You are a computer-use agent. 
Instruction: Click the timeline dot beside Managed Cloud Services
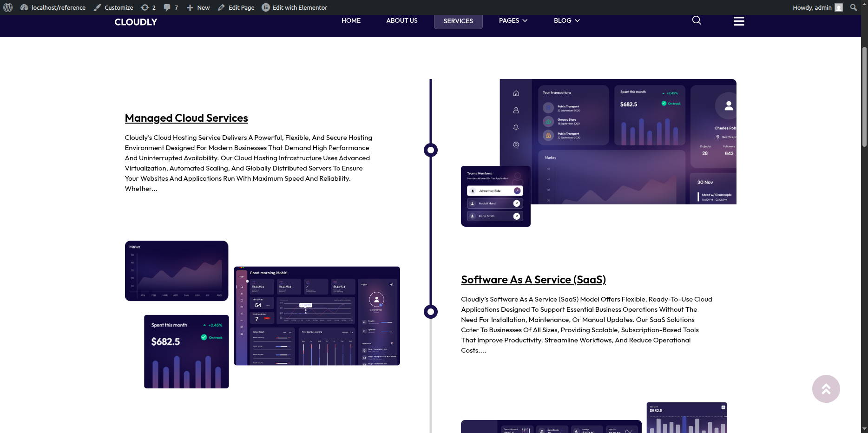(431, 150)
